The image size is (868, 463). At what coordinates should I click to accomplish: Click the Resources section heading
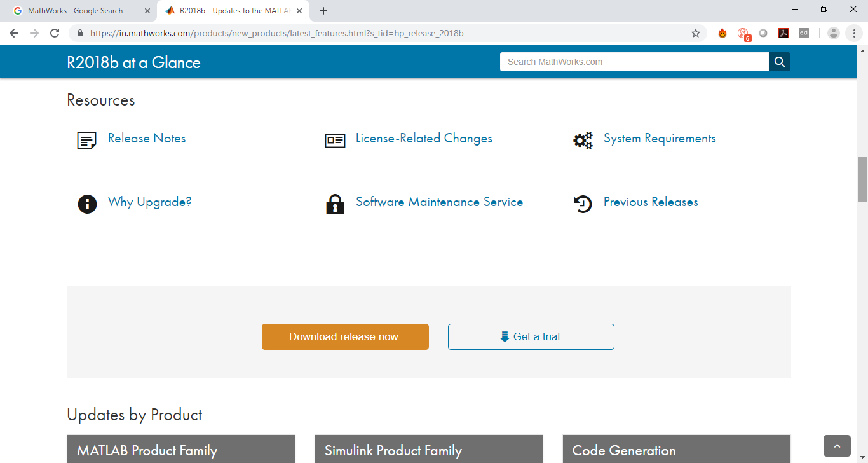(x=101, y=100)
